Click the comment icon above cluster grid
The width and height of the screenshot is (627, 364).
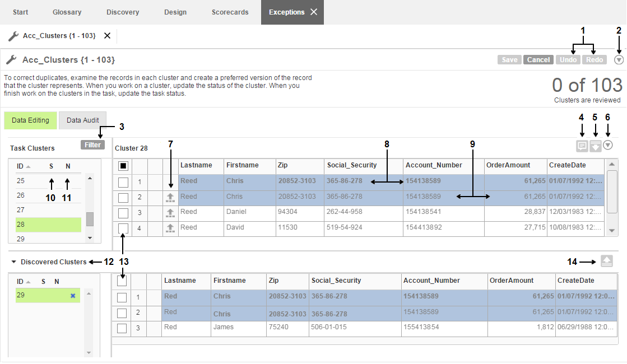(582, 146)
